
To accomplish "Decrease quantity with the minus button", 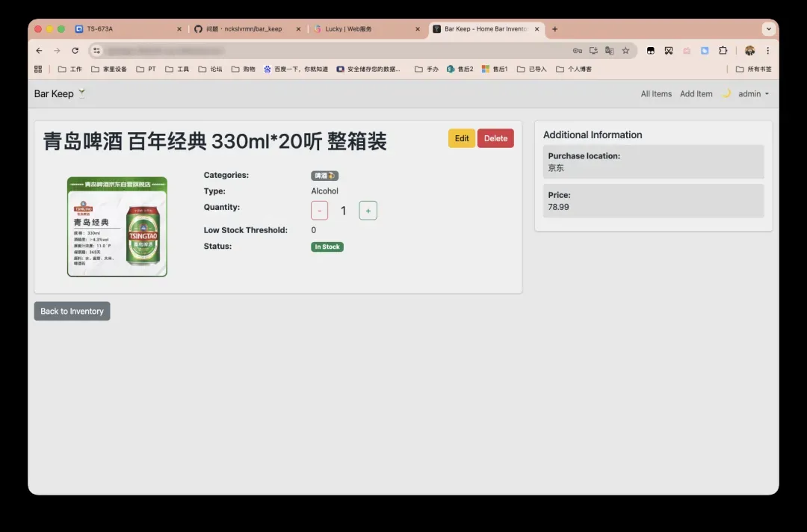I will click(319, 211).
